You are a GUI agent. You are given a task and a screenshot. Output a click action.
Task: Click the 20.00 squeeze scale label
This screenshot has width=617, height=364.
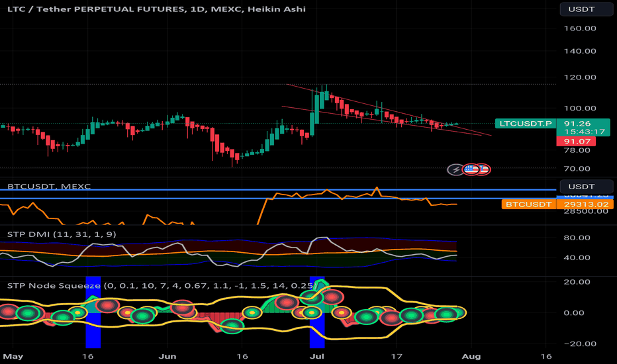tap(577, 282)
